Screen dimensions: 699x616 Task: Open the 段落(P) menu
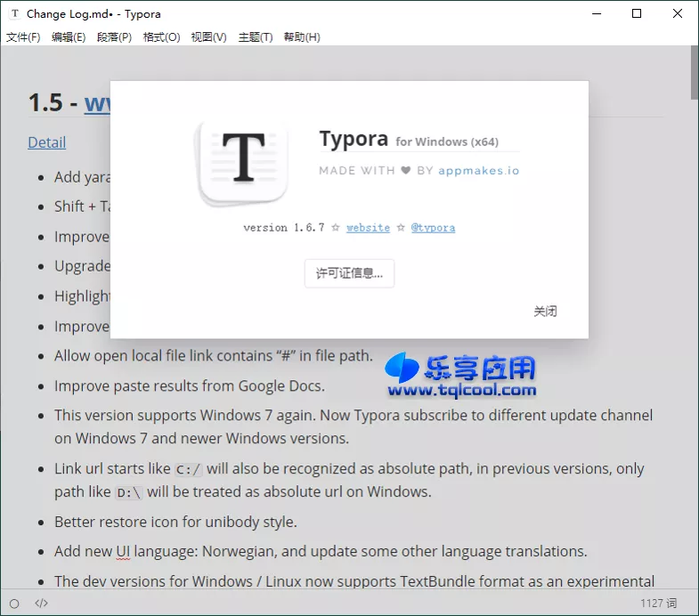(x=114, y=37)
